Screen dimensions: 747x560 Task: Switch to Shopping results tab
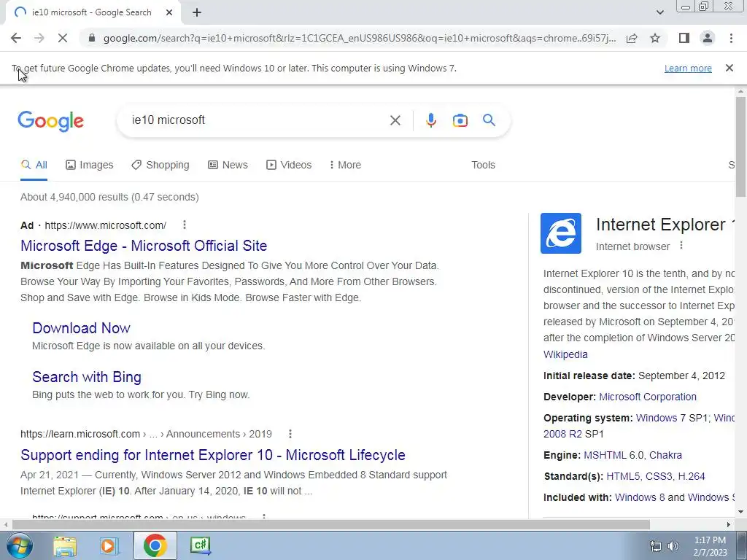coord(160,165)
